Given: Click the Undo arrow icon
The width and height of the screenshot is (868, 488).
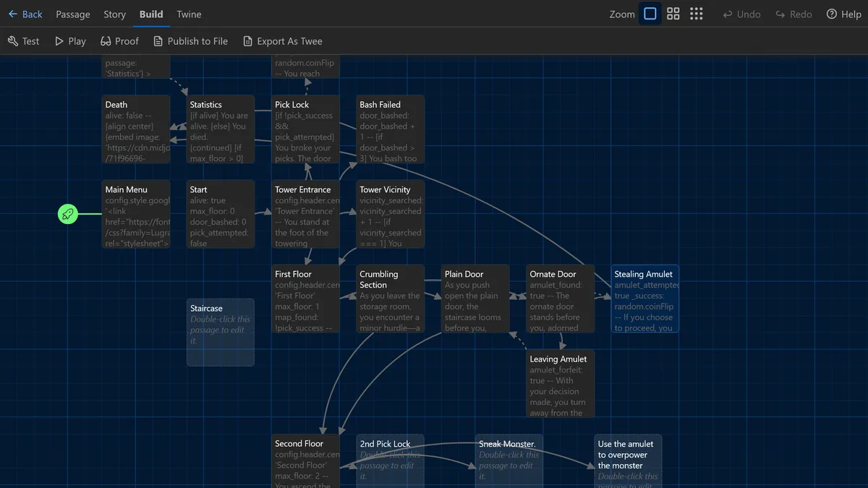Looking at the screenshot, I should click(x=726, y=14).
